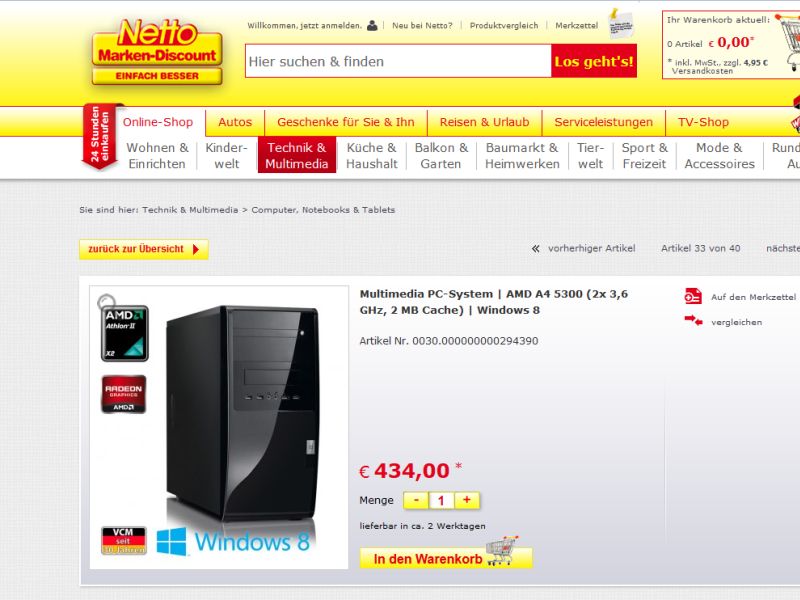This screenshot has width=800, height=600.
Task: Click the vergleichen arrows icon
Action: point(693,321)
